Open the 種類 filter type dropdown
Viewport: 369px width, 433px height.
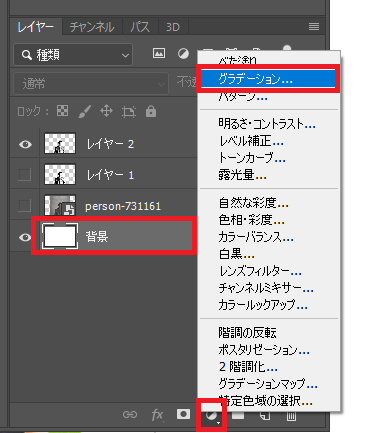73,55
